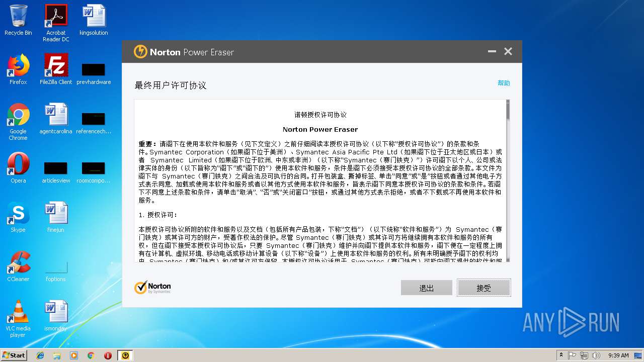Select the Recycle Bin desktop icon
The width and height of the screenshot is (644, 362).
click(x=18, y=21)
